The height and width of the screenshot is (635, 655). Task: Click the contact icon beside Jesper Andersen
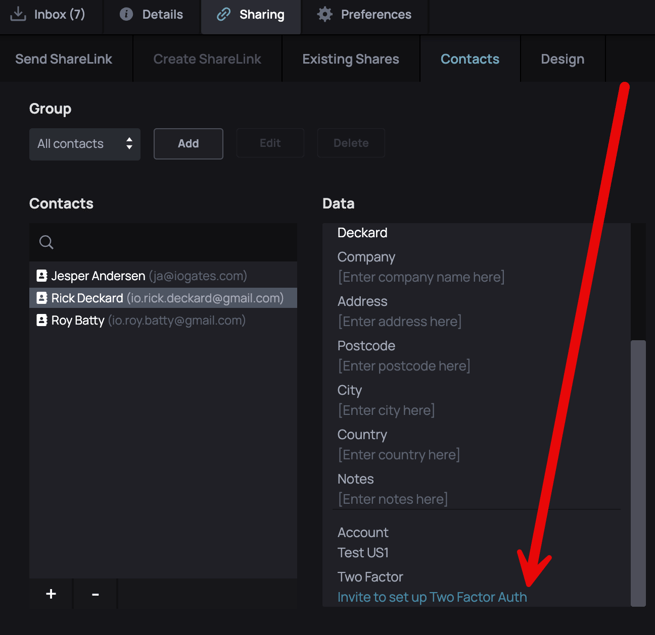[42, 276]
